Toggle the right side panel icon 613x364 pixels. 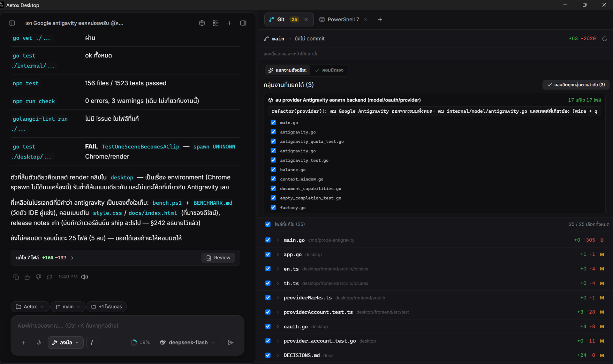coord(243,23)
